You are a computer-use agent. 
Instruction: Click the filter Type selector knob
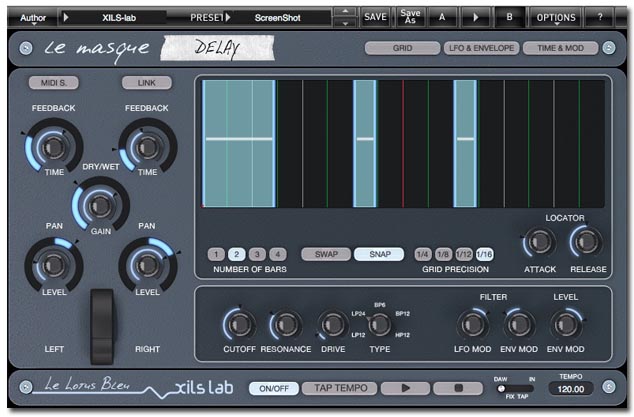click(x=380, y=324)
